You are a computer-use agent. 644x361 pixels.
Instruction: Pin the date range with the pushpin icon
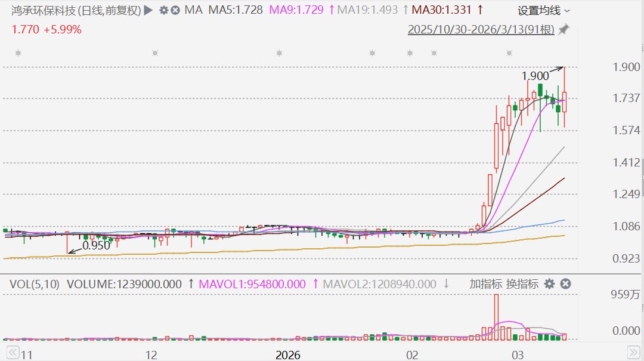[563, 30]
